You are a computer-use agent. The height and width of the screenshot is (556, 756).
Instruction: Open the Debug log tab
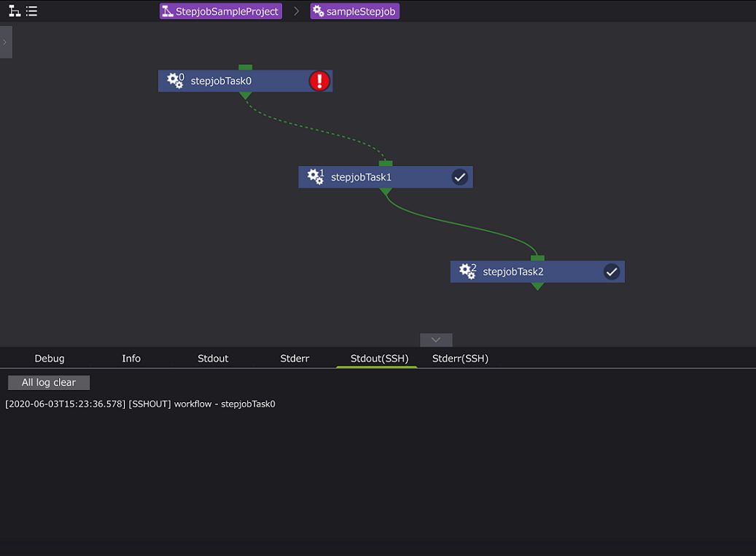point(50,359)
